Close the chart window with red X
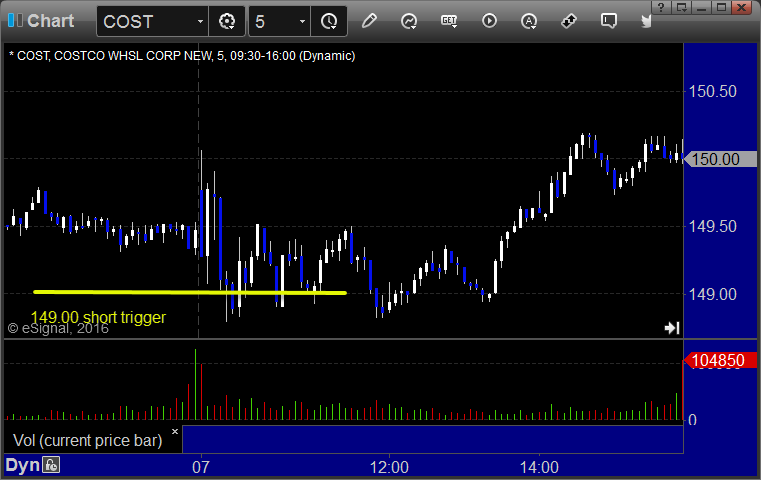This screenshot has height=480, width=761. pos(742,7)
